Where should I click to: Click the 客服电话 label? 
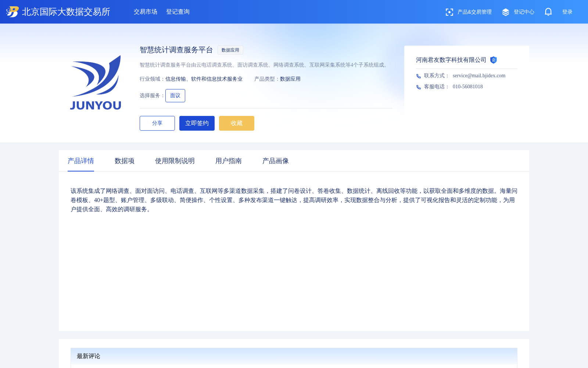point(437,87)
